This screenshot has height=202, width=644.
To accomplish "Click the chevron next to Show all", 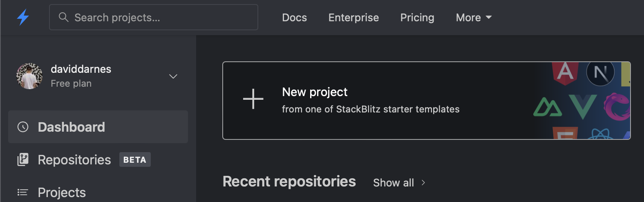I will pyautogui.click(x=423, y=182).
